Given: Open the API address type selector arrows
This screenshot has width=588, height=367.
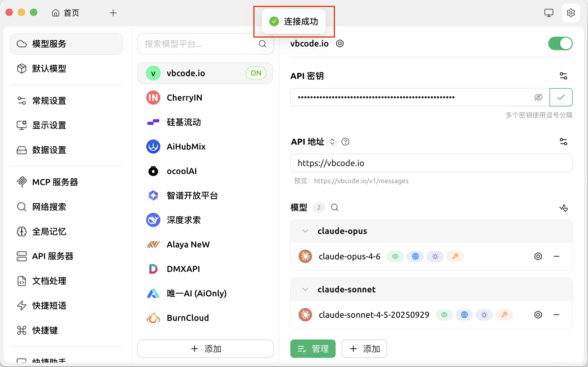Looking at the screenshot, I should click(x=332, y=142).
